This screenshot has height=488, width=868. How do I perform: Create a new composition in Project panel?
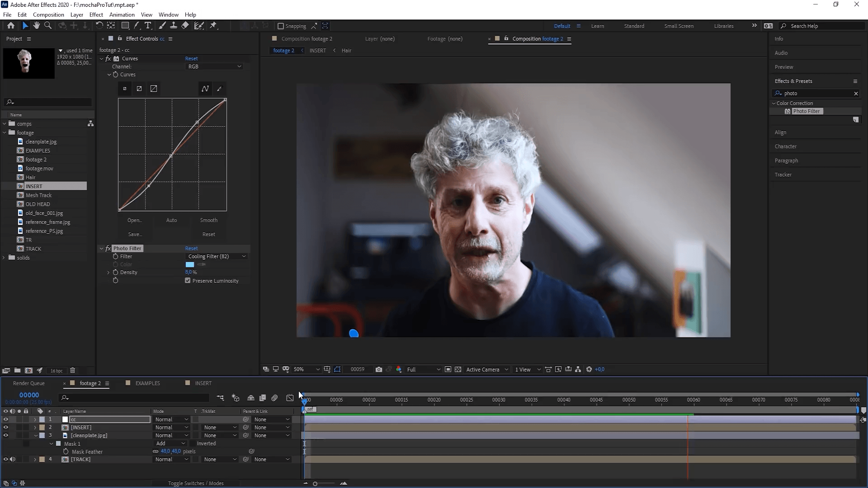28,371
